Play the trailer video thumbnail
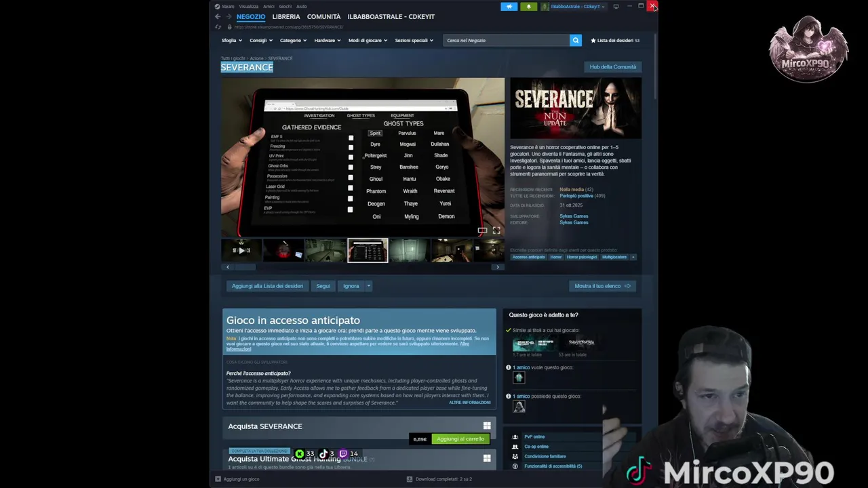 241,250
